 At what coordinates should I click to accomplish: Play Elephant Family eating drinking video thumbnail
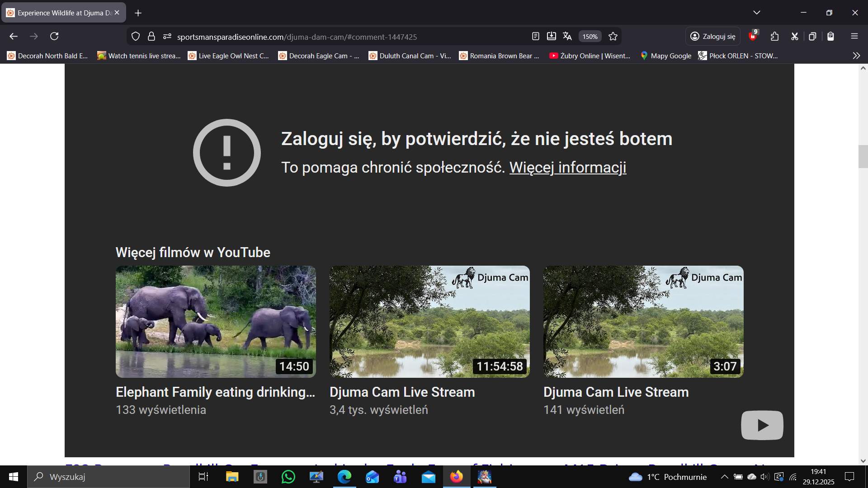point(216,321)
